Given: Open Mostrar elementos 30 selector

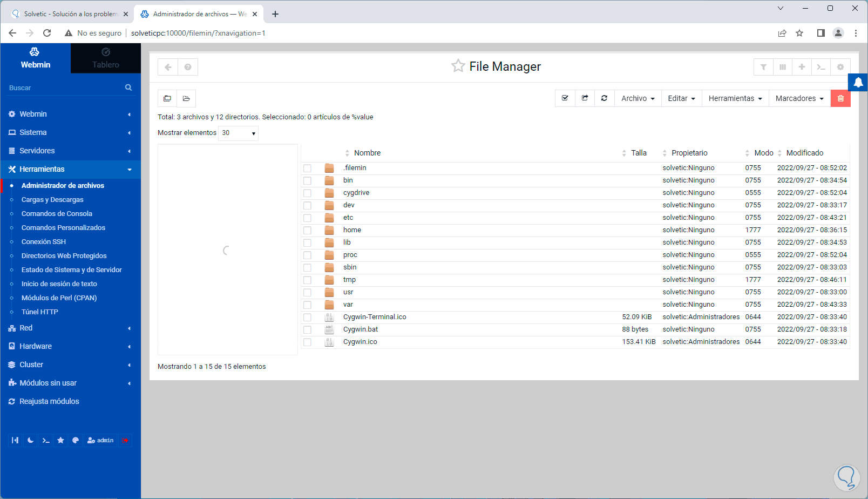Looking at the screenshot, I should click(238, 133).
